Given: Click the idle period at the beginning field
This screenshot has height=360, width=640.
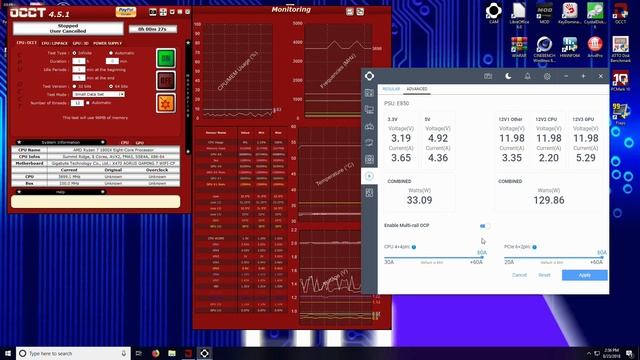Looking at the screenshot, I should tap(78, 70).
